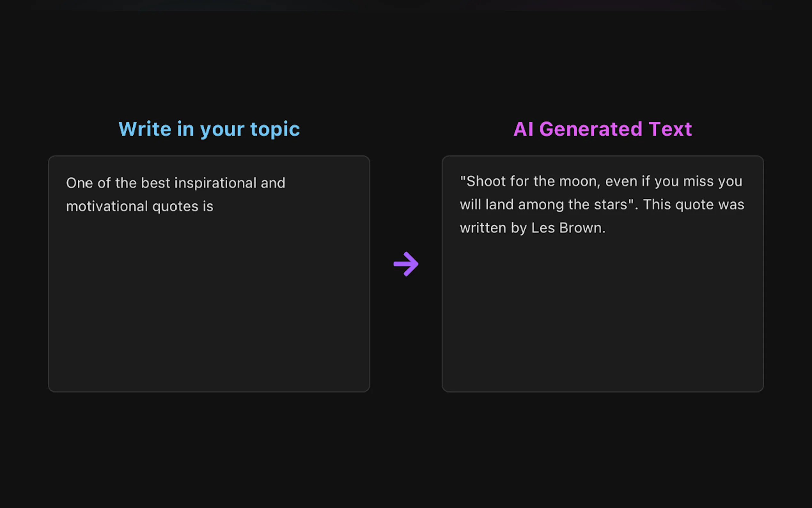Click the word 'moon' in the quote
Viewport: 812px width, 508px height.
pyautogui.click(x=579, y=181)
